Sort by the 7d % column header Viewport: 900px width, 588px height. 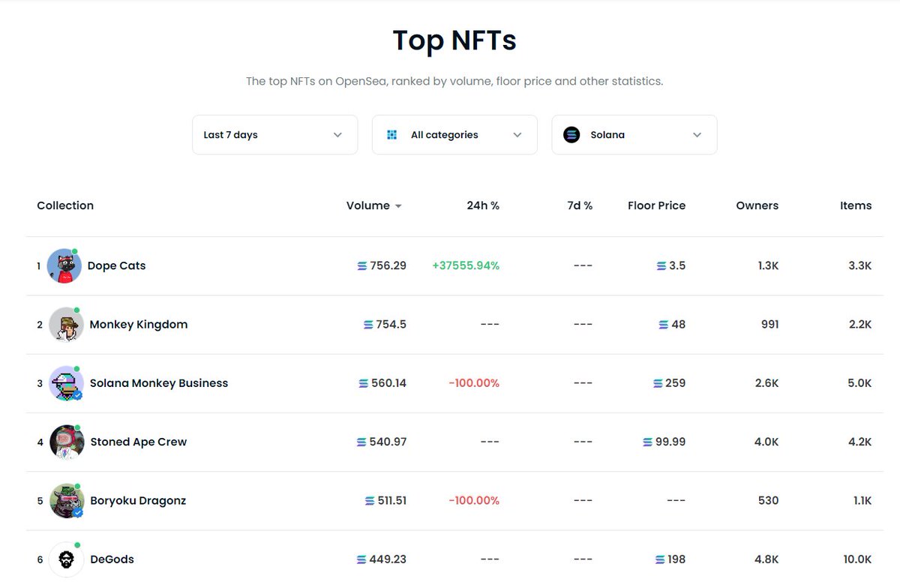tap(580, 205)
